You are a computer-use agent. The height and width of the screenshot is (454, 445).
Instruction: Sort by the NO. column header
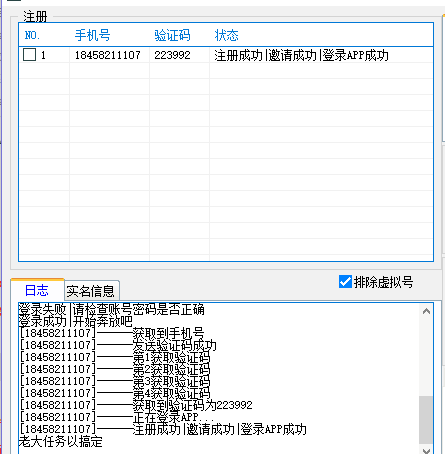tap(32, 35)
